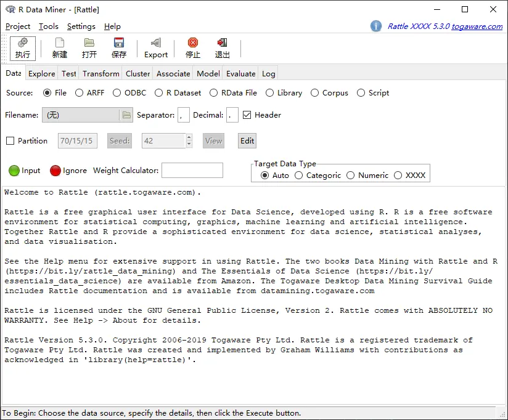
Task: Click the Seed: button
Action: 120,141
